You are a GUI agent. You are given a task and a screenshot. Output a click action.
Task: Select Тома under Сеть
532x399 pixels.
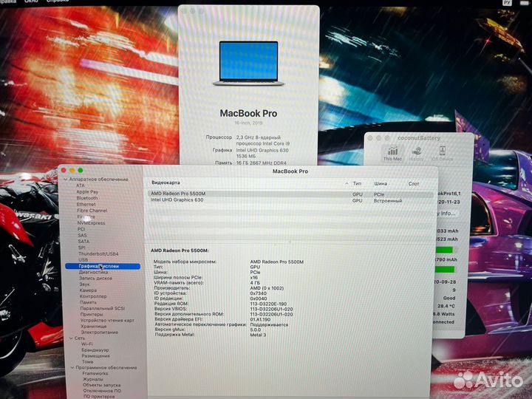click(87, 361)
